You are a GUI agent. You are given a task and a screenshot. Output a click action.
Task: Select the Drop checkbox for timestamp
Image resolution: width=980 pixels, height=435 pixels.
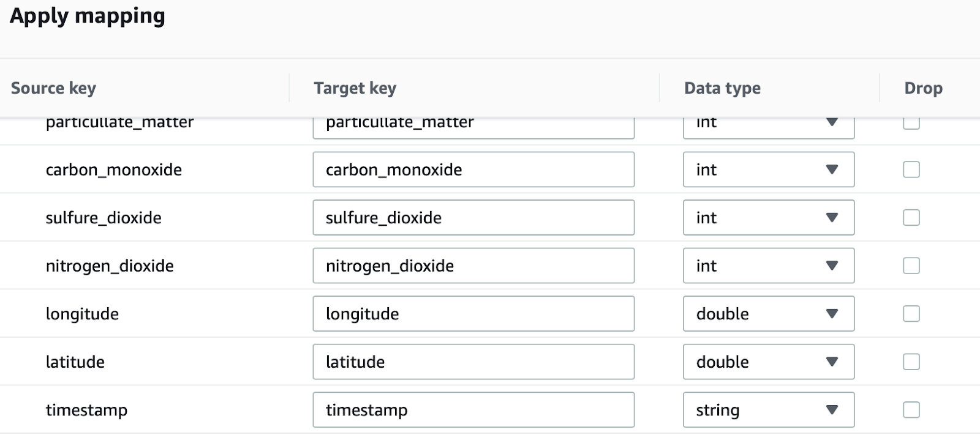[x=911, y=410]
